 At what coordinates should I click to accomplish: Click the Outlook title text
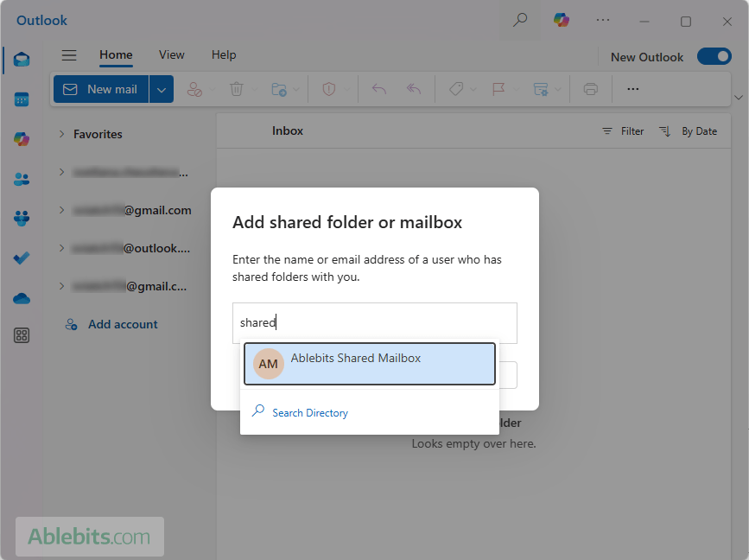tap(41, 21)
